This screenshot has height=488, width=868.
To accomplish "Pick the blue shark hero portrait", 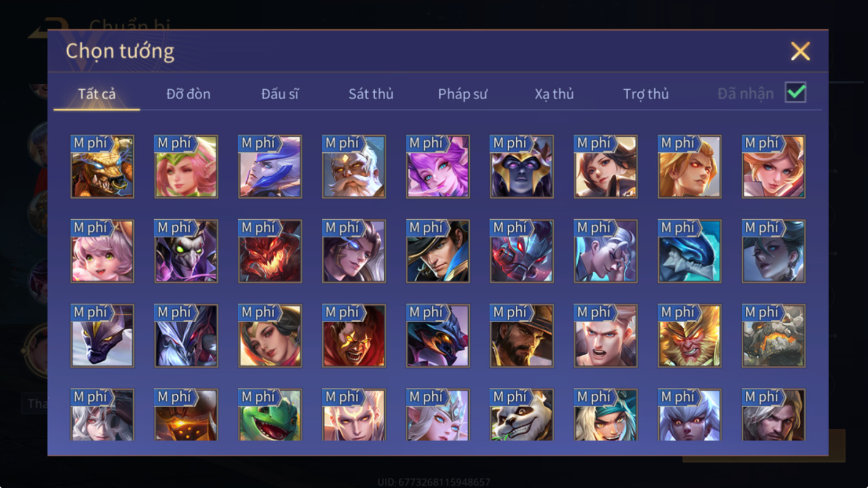I will tap(690, 252).
